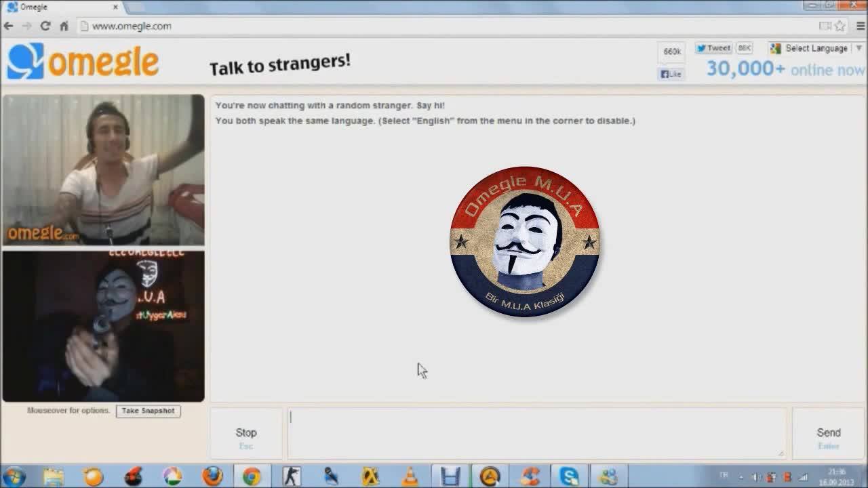Click the browser forward arrow
The width and height of the screenshot is (868, 488).
pyautogui.click(x=27, y=26)
